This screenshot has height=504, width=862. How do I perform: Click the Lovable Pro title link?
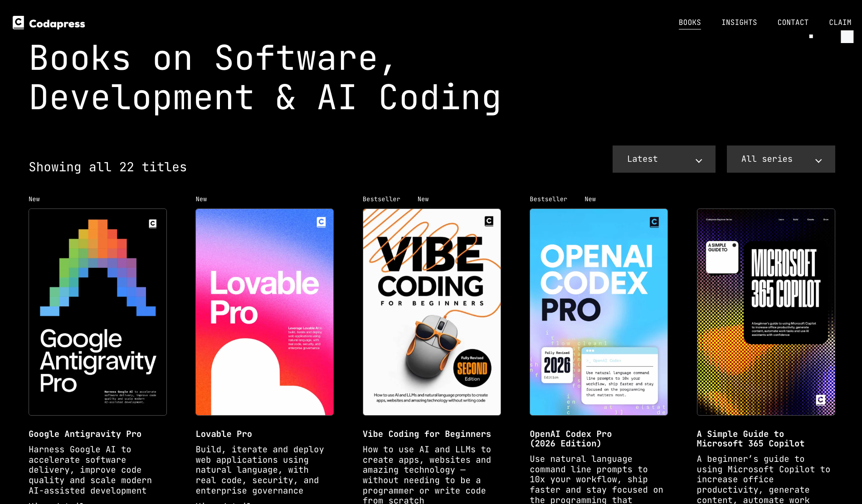pyautogui.click(x=224, y=434)
